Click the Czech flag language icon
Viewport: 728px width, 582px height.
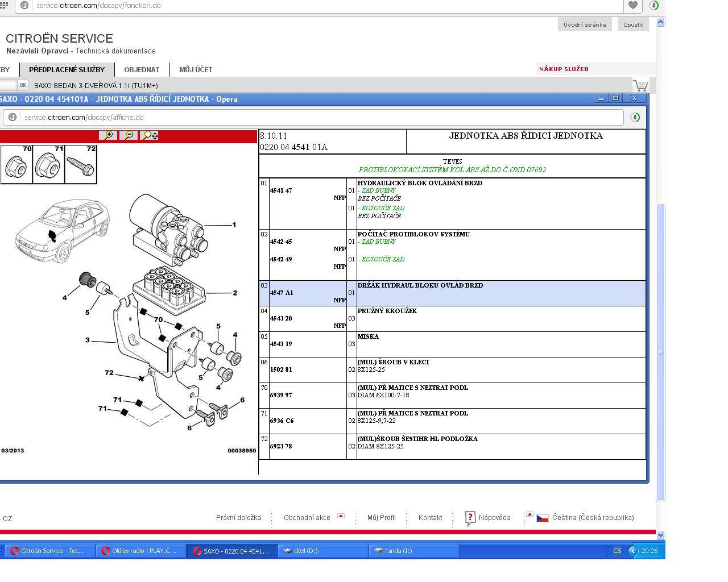pyautogui.click(x=543, y=518)
